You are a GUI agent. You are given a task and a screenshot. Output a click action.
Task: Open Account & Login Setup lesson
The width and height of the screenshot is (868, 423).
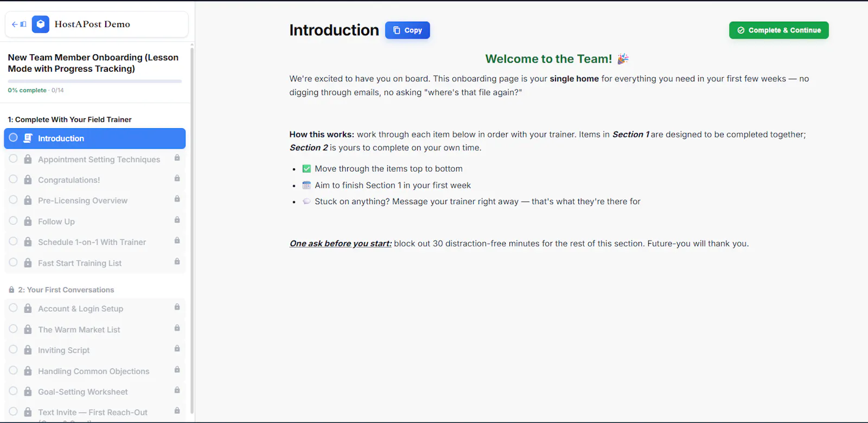tap(94, 308)
